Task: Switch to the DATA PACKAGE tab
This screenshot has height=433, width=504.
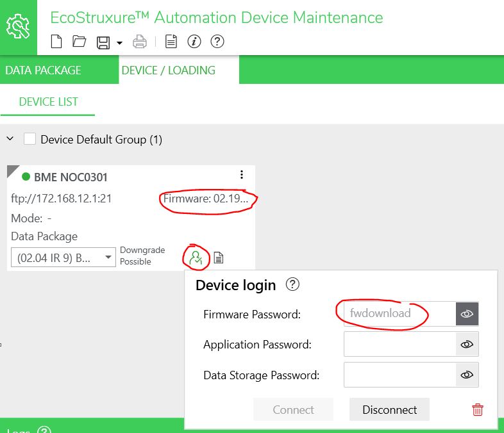Action: pos(59,70)
